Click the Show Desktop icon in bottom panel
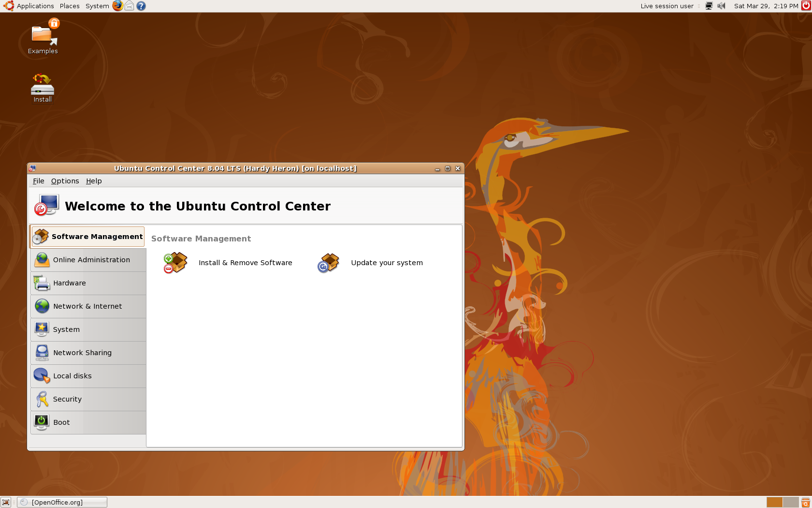This screenshot has width=812, height=508. pos(6,502)
